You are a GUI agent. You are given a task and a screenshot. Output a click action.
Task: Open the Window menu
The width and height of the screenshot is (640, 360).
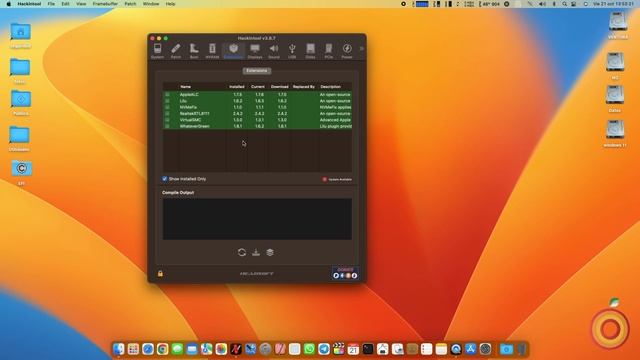[x=151, y=4]
